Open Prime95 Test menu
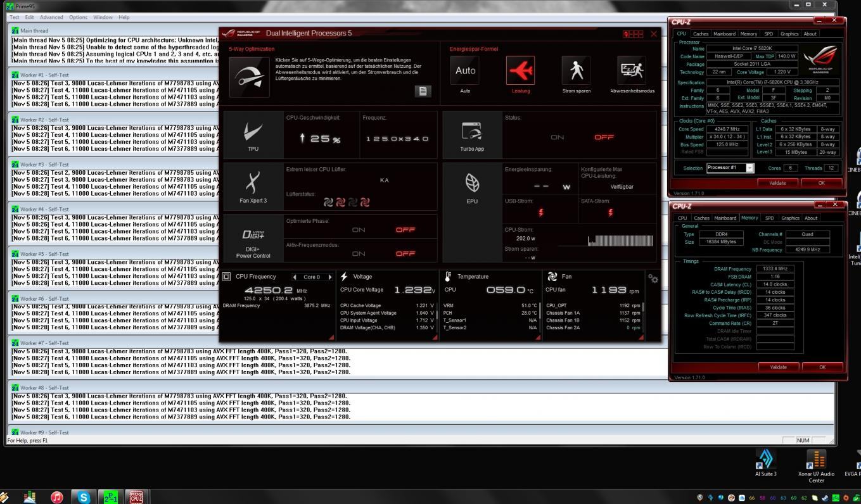Viewport: 861px width, 504px height. tap(15, 17)
